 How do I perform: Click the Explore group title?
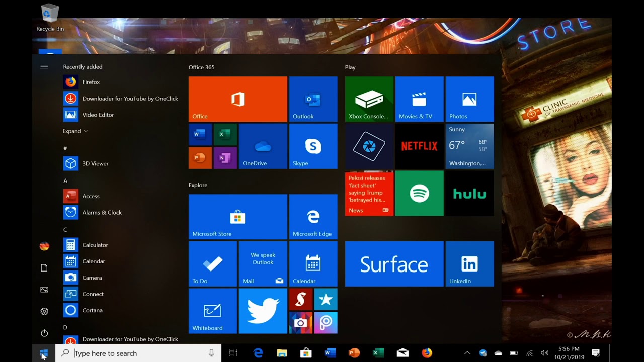coord(198,185)
